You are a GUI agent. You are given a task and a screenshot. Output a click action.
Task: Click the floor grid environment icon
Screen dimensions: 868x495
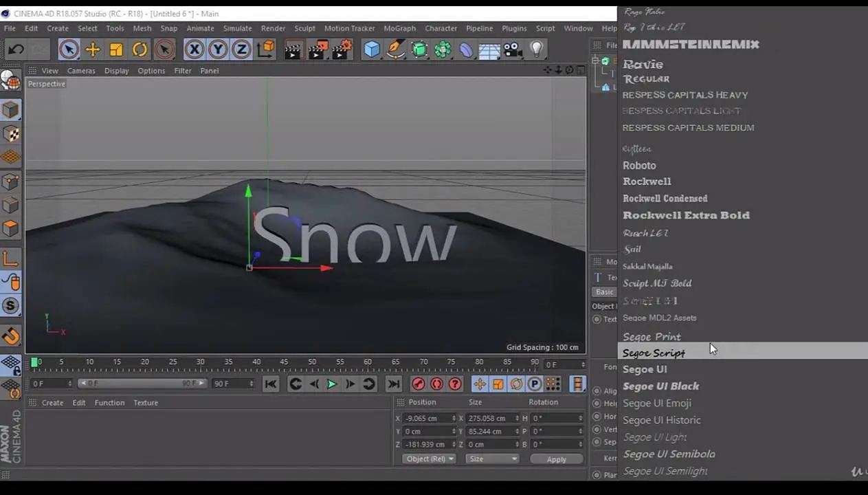tap(489, 49)
